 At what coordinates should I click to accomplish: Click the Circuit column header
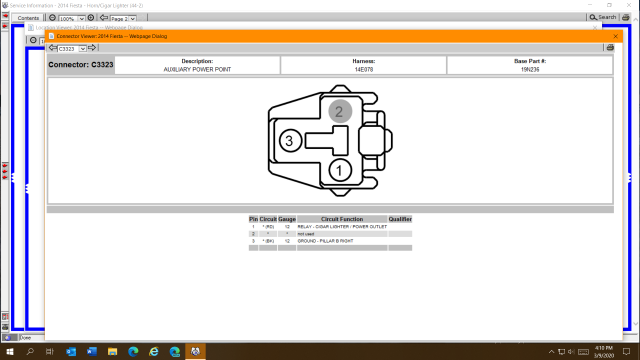[268, 219]
